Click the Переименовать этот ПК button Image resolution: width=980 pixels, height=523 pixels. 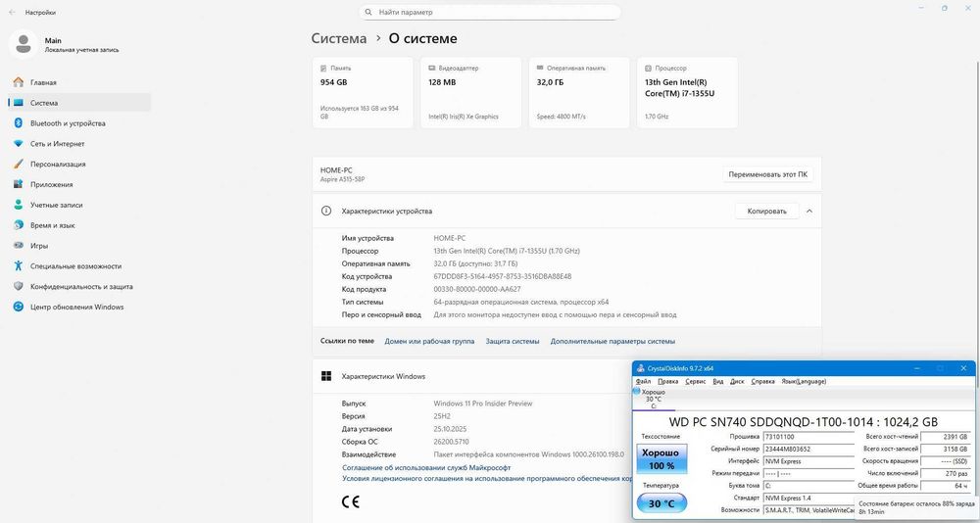pos(768,174)
